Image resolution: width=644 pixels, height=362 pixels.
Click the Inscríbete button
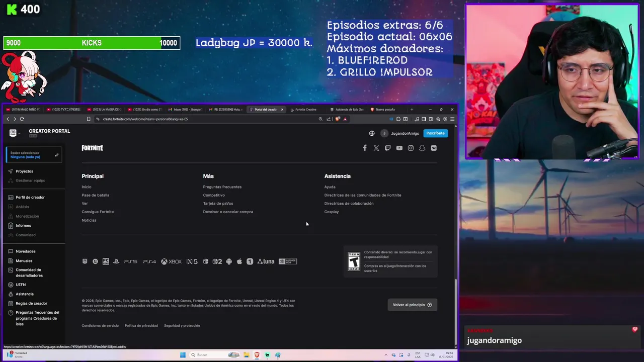click(435, 133)
